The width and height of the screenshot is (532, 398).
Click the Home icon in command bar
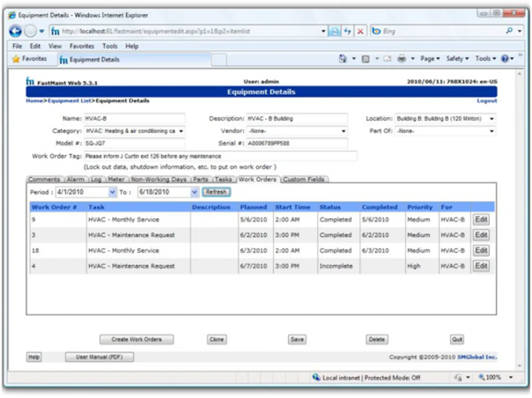pyautogui.click(x=343, y=59)
